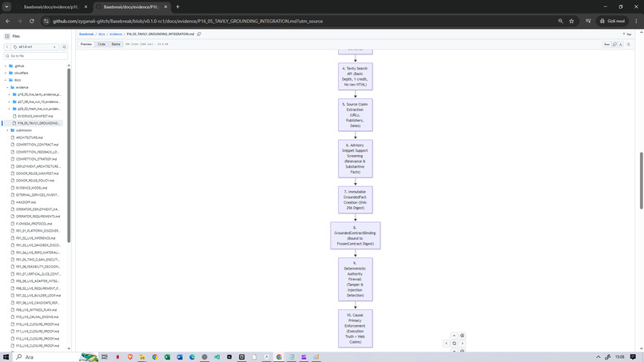Collapse the evidence folder

[7, 87]
